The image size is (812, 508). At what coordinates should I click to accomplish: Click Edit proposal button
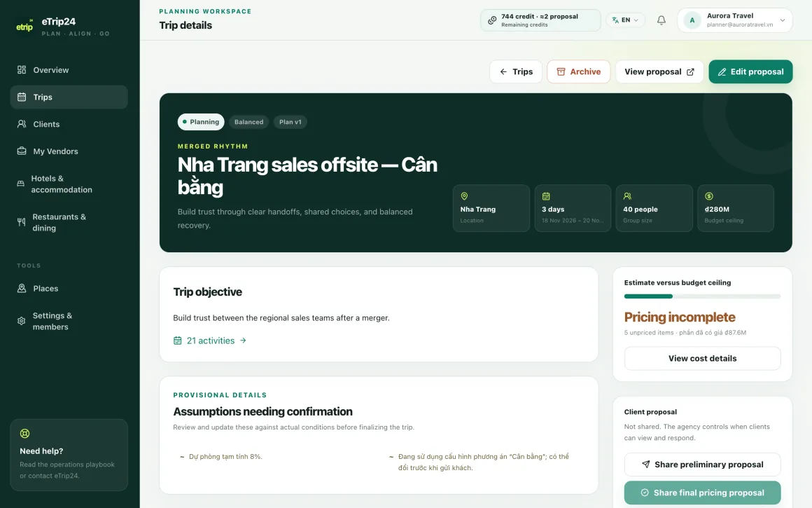(x=750, y=71)
